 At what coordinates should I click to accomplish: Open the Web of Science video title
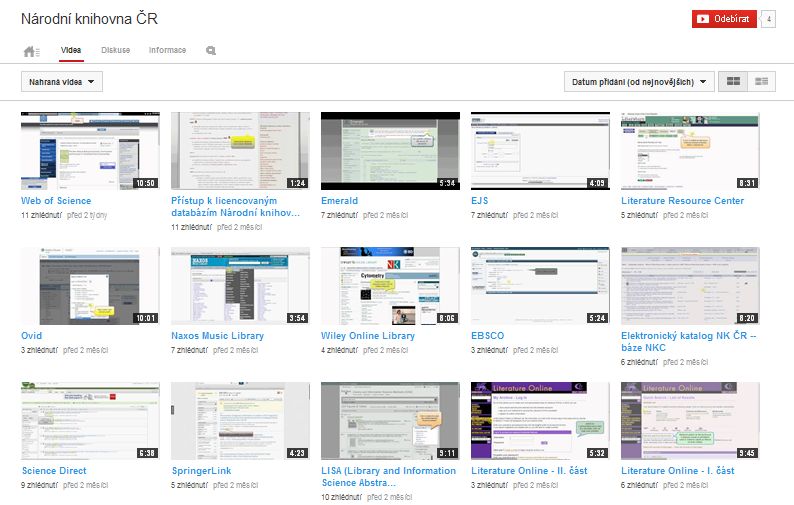[x=56, y=201]
